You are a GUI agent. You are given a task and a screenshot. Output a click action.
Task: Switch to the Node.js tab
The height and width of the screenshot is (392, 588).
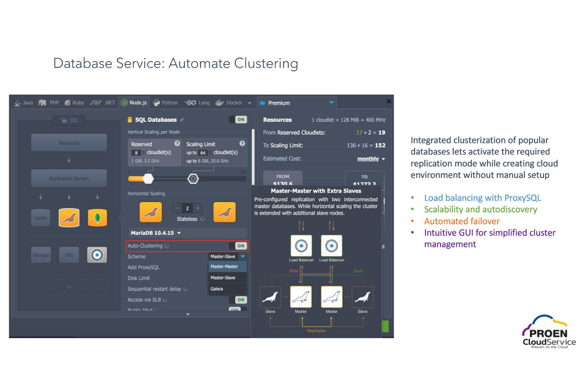(x=134, y=102)
